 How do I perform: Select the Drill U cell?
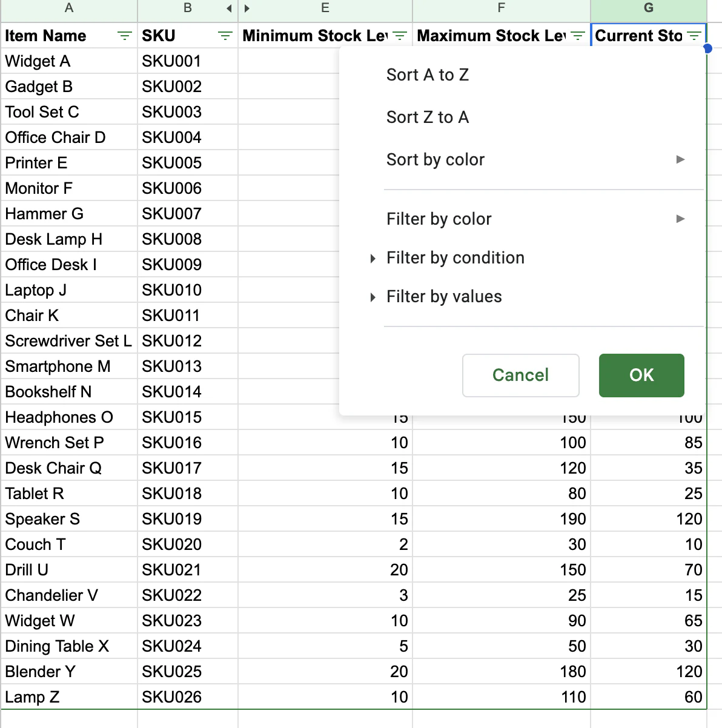pyautogui.click(x=69, y=570)
